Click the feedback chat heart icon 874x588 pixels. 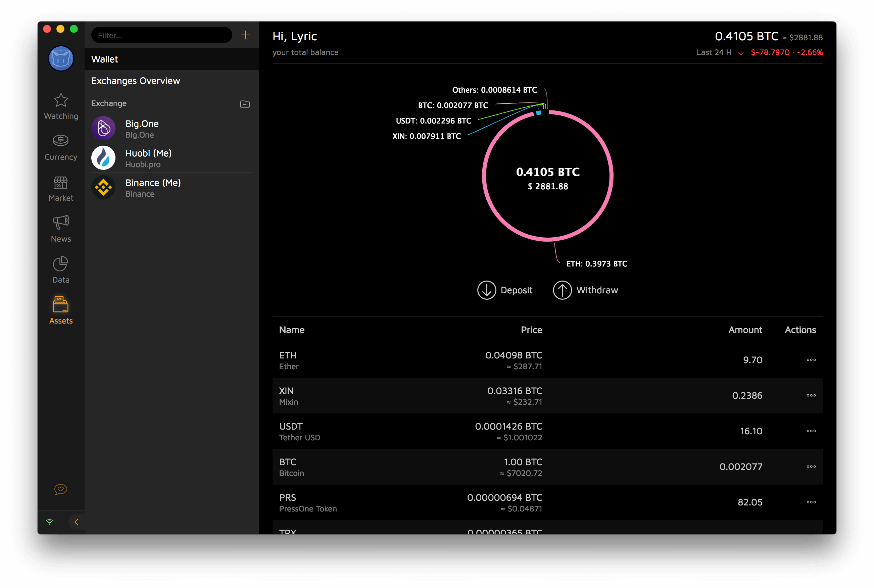(x=61, y=489)
